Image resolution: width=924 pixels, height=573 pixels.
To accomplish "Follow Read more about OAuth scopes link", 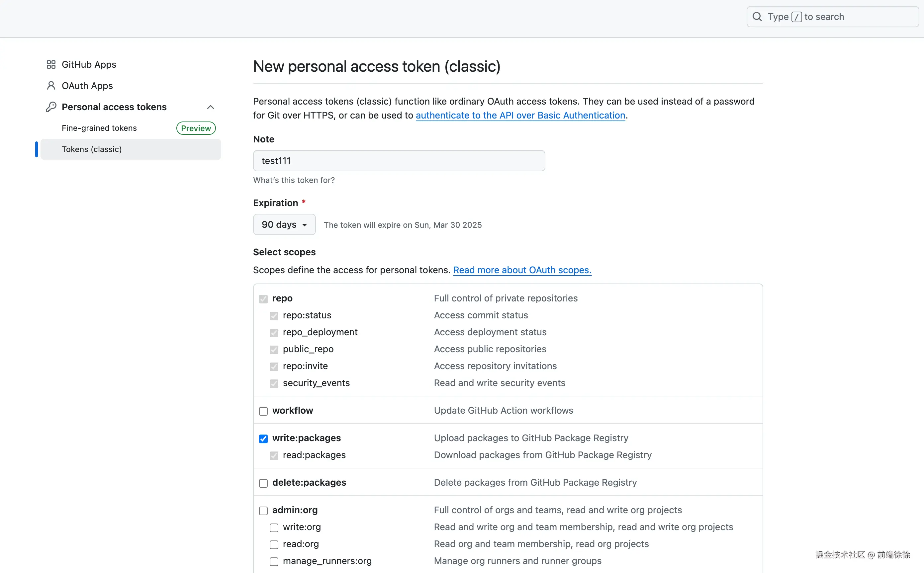I will [522, 270].
